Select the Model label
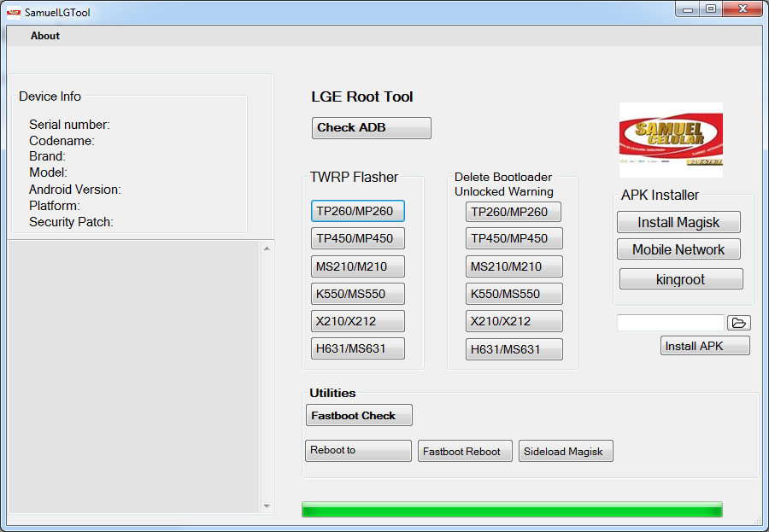769x532 pixels. point(48,172)
